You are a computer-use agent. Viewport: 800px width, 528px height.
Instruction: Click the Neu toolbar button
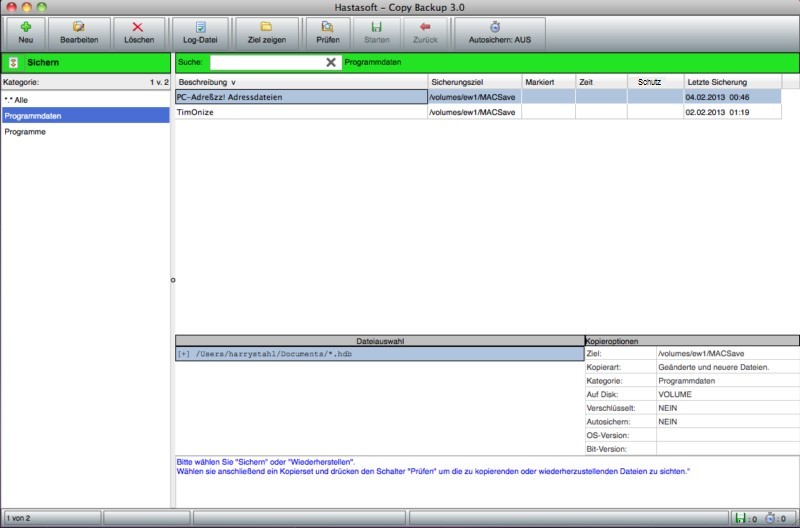pos(25,32)
